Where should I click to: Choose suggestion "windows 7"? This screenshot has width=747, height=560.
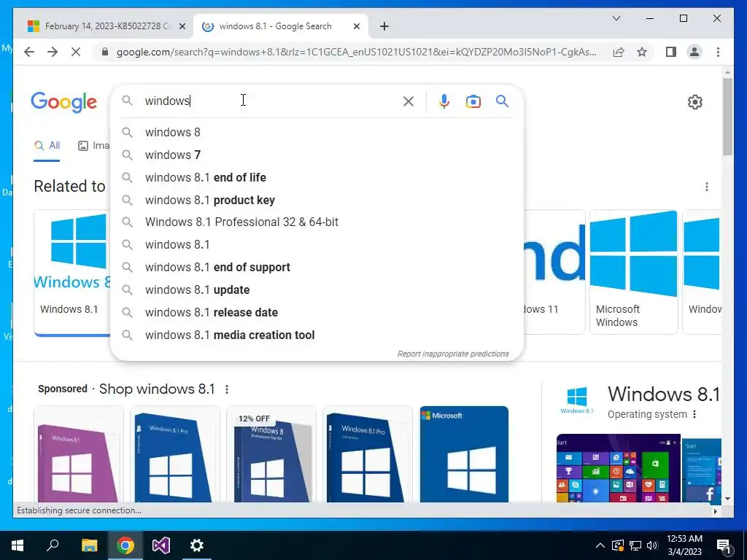coord(317,155)
